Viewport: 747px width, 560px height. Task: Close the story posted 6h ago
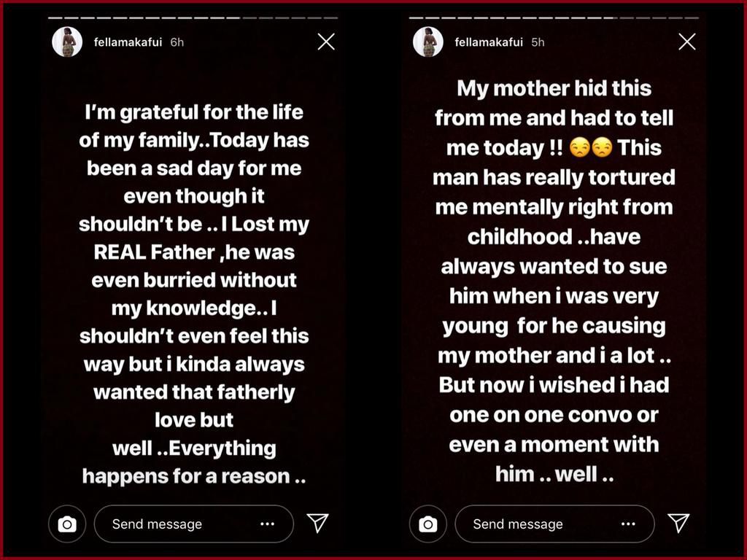326,42
